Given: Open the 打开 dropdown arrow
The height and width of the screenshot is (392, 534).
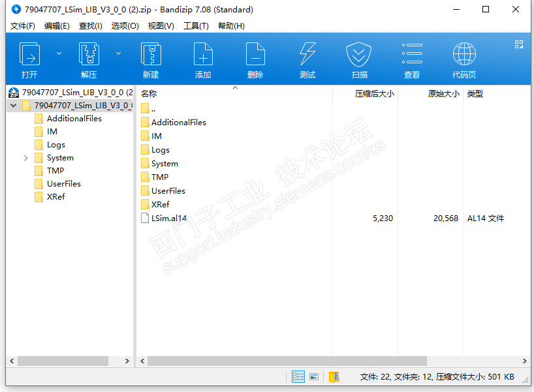Looking at the screenshot, I should tap(59, 53).
